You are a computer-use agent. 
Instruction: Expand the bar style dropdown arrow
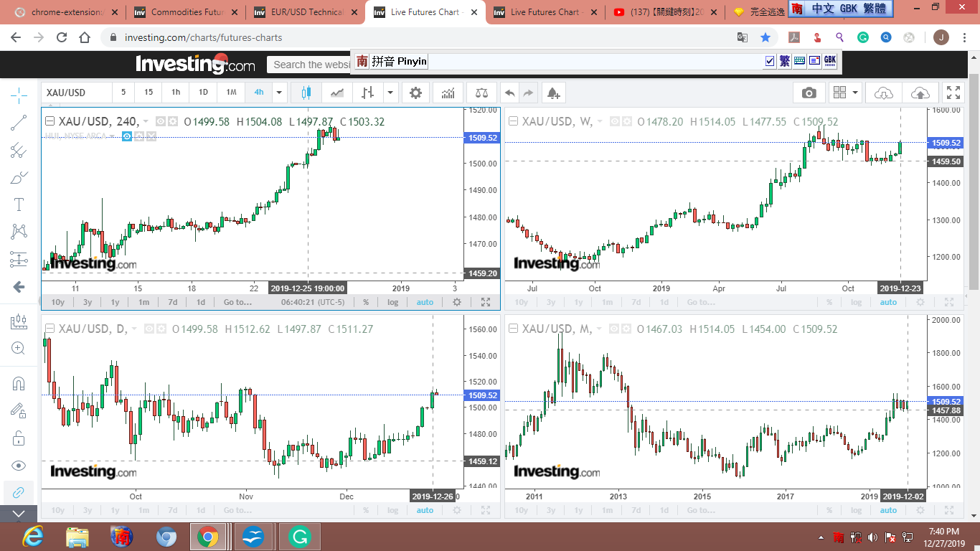390,93
